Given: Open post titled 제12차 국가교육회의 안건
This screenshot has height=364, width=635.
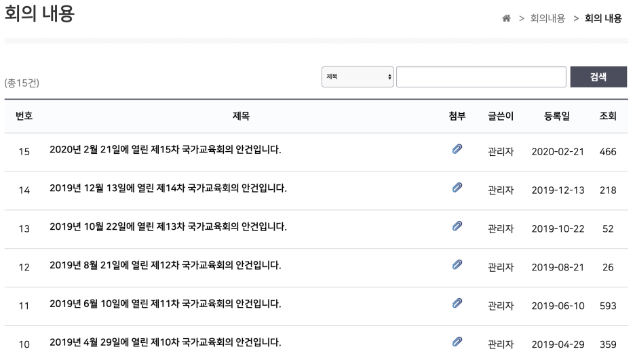Looking at the screenshot, I should pos(166,265).
